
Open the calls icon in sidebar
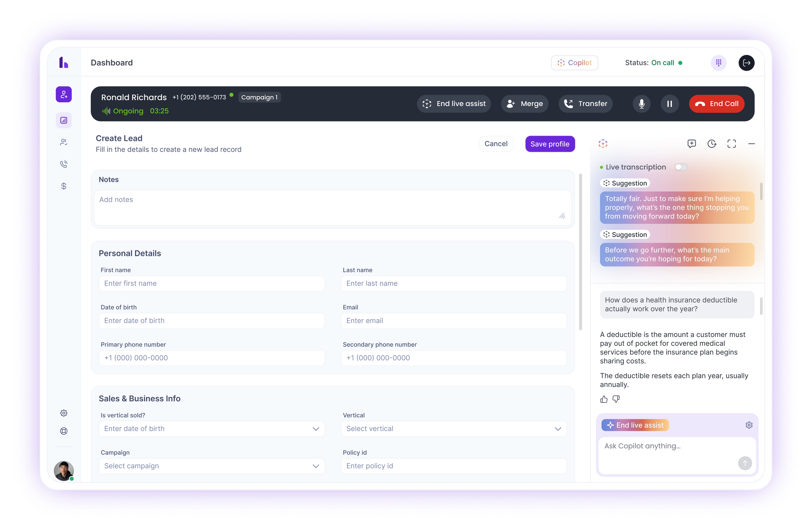64,164
